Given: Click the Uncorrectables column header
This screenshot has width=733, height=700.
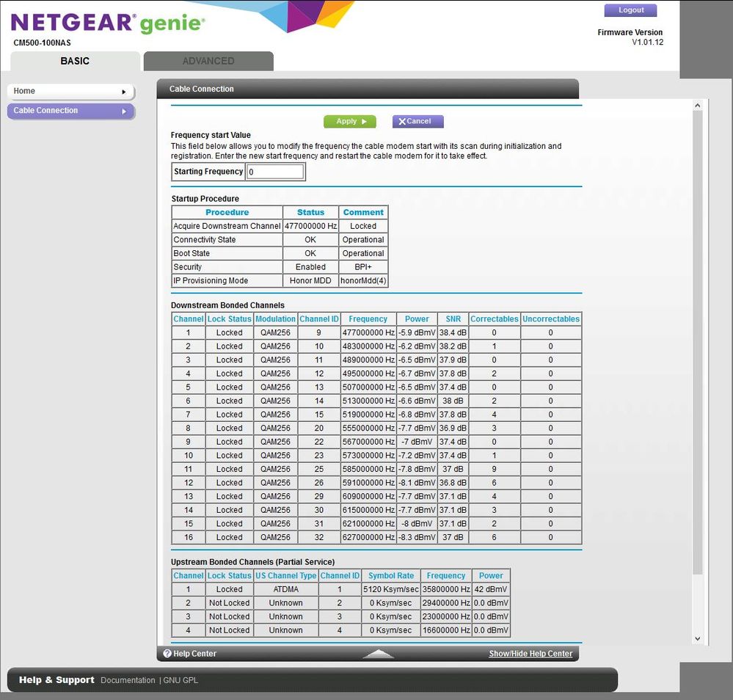Looking at the screenshot, I should (551, 319).
